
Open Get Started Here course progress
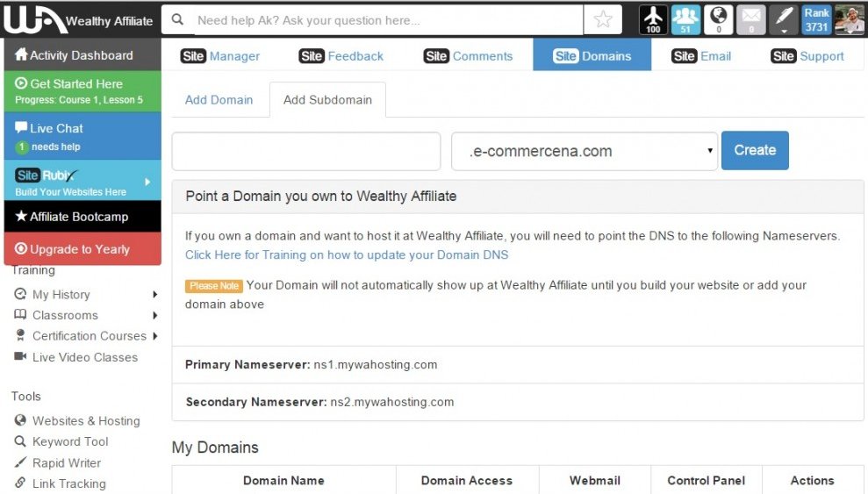pyautogui.click(x=82, y=91)
